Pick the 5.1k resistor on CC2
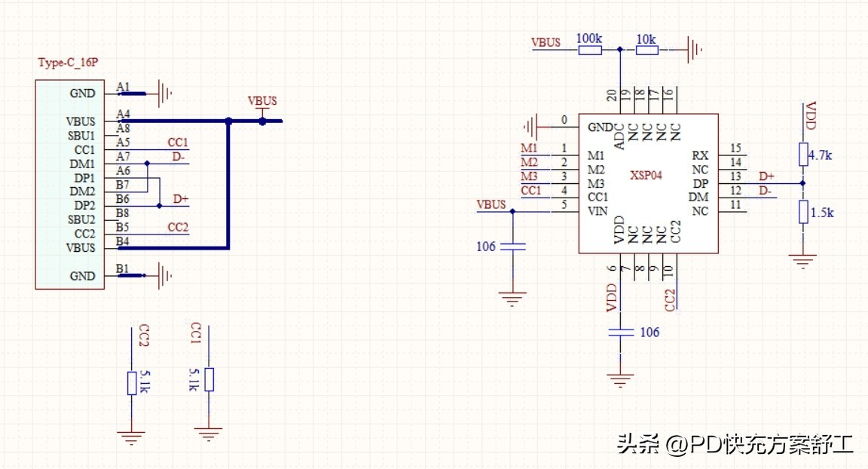This screenshot has width=868, height=469. (x=131, y=383)
